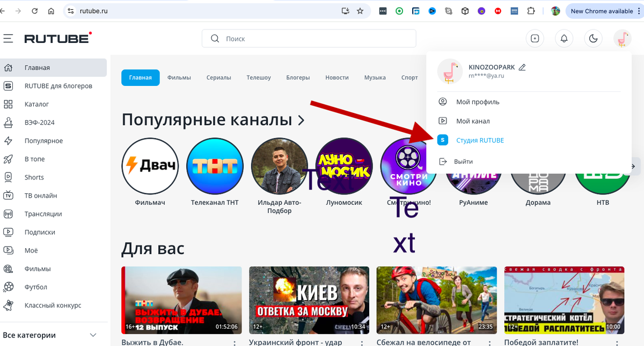Reload the page in Chrome
This screenshot has height=346, width=644.
pos(35,11)
